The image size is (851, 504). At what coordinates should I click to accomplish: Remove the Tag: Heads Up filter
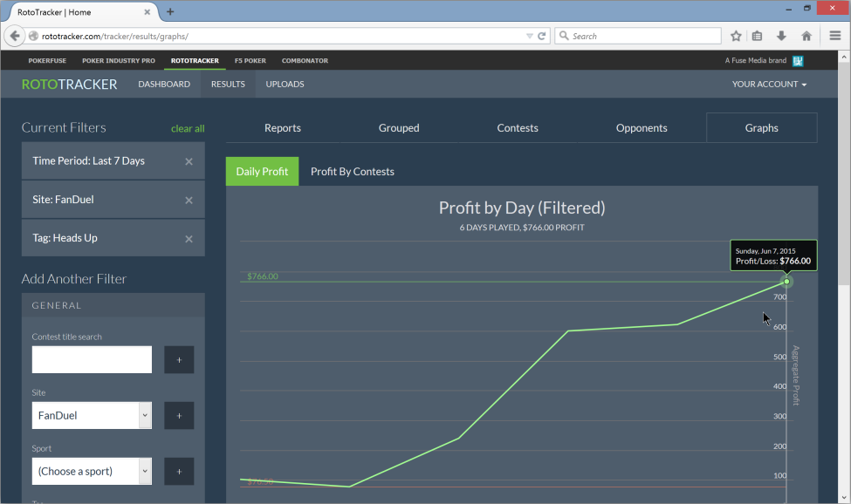click(189, 238)
